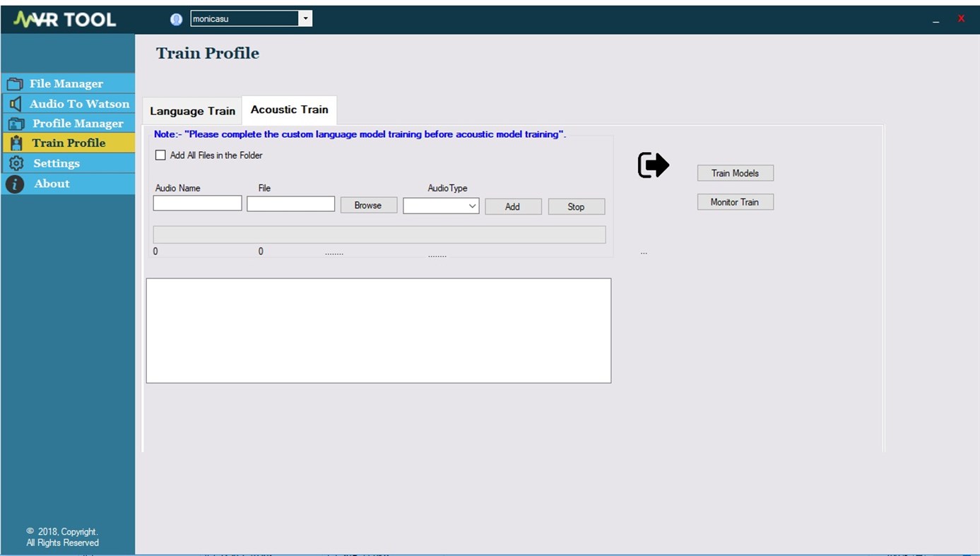
Task: Switch to the Language Train tab
Action: pyautogui.click(x=191, y=111)
